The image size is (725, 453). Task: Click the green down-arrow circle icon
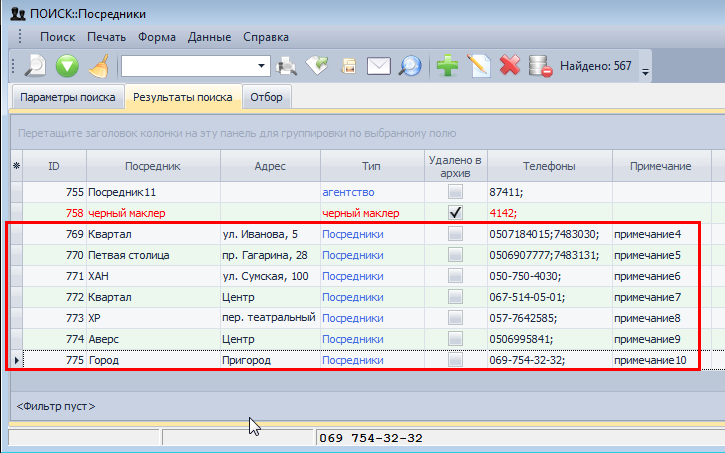coord(67,67)
